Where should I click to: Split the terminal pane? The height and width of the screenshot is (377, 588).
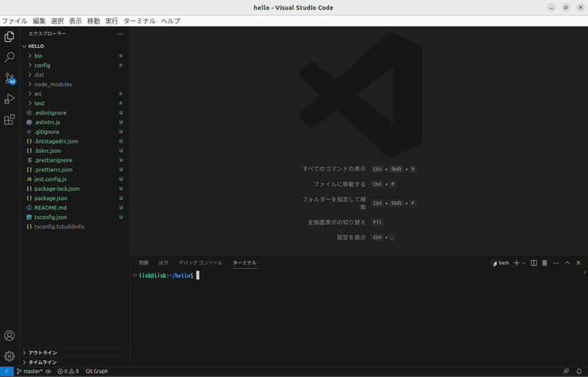point(534,263)
